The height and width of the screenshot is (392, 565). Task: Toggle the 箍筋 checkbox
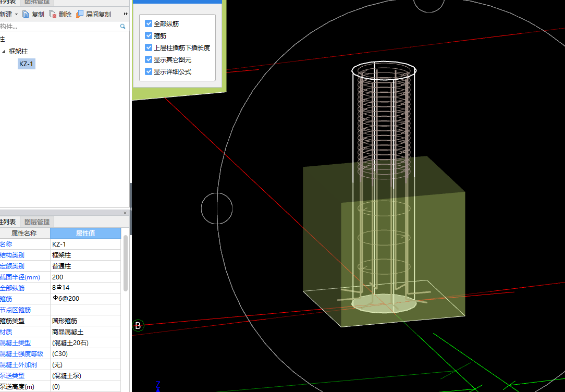pyautogui.click(x=149, y=35)
